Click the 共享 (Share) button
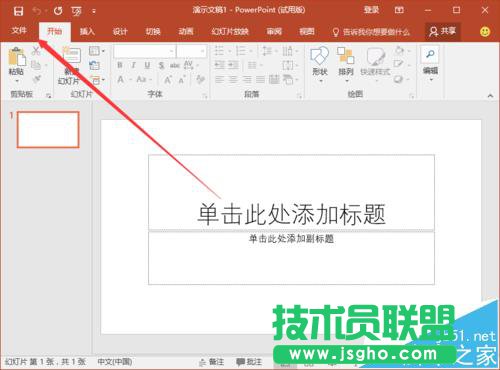The width and height of the screenshot is (500, 370). (443, 31)
